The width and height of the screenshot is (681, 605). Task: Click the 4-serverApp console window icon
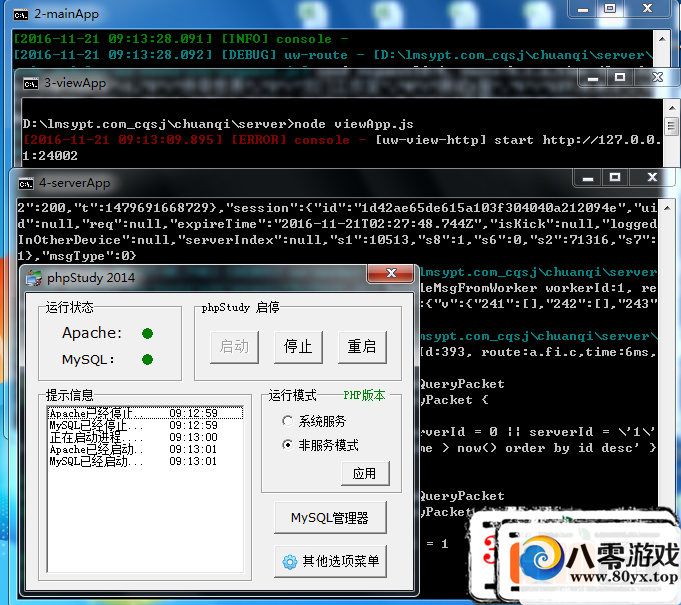pos(26,184)
